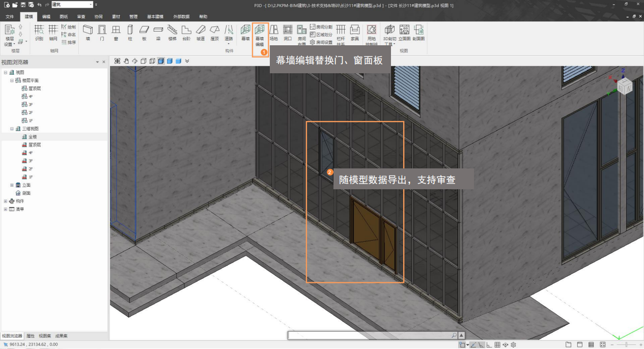Image resolution: width=644 pixels, height=349 pixels.
Task: Open the 立面图 elevation view tool
Action: click(404, 33)
